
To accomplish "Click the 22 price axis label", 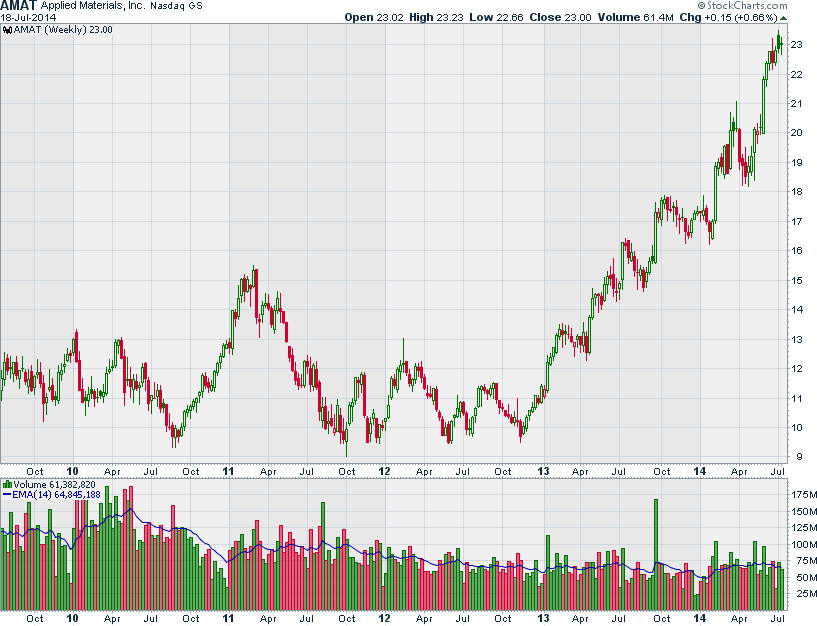I will pos(796,75).
